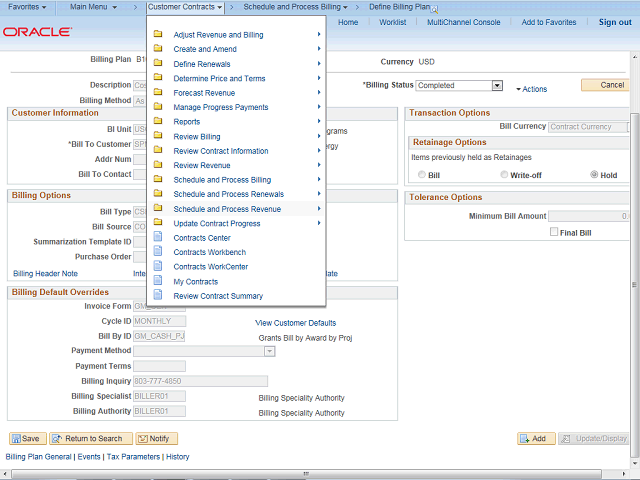The width and height of the screenshot is (640, 480).
Task: Open My Contracts from the menu
Action: coord(196,282)
